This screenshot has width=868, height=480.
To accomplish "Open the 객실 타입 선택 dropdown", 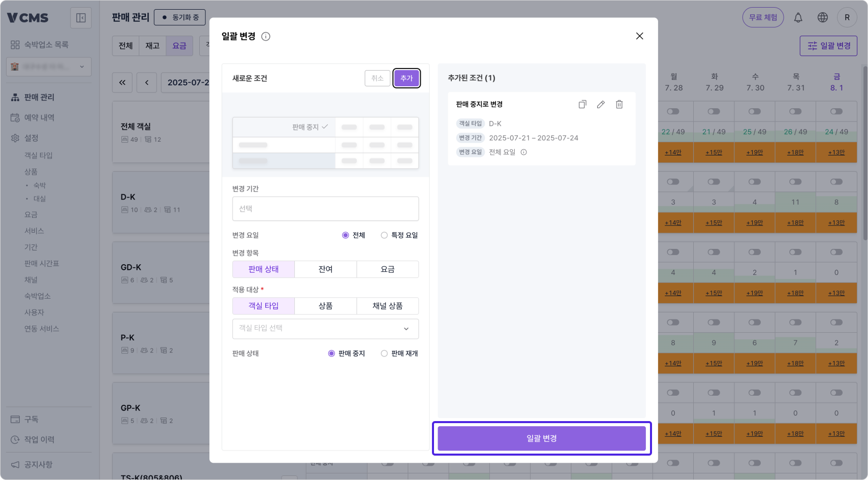I will pos(325,329).
